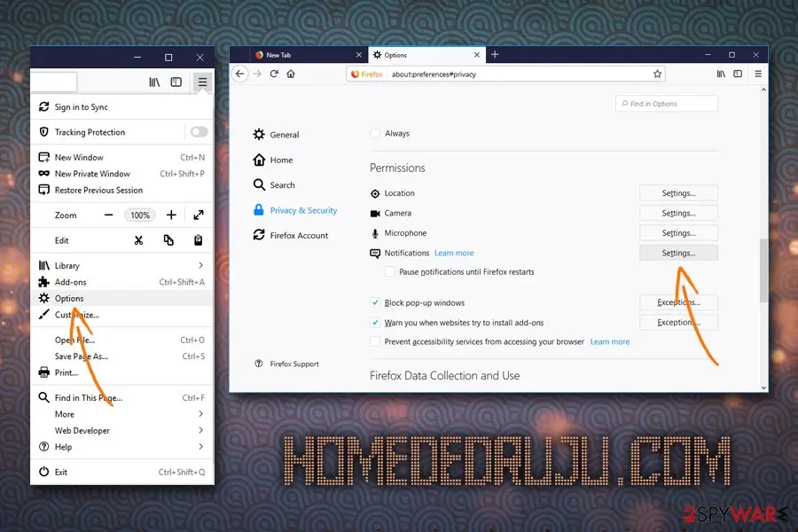Click Find in This Page...
The image size is (798, 532).
point(122,397)
